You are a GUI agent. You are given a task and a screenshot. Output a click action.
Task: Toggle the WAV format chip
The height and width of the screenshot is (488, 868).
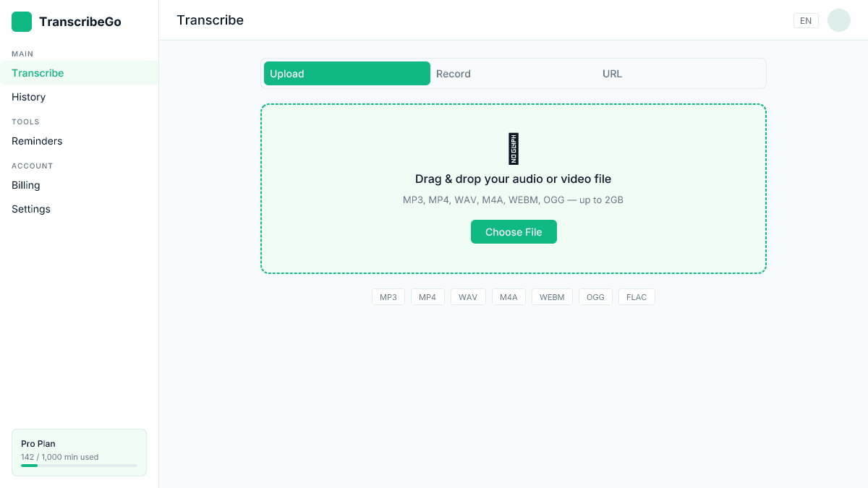coord(468,296)
